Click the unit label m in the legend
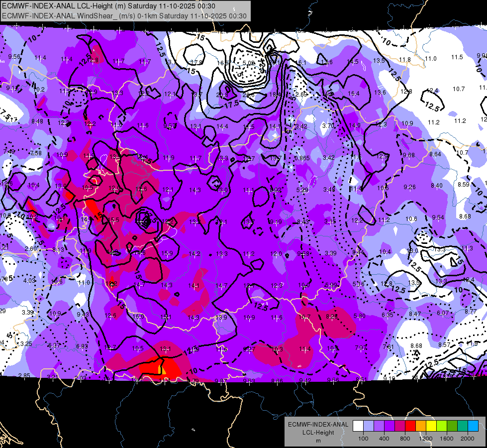The width and height of the screenshot is (487, 448). click(x=318, y=441)
